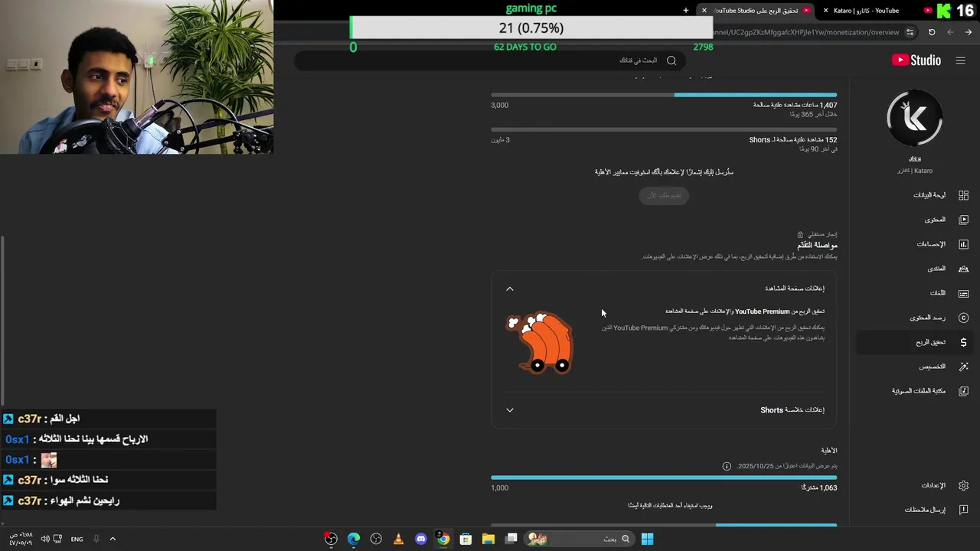
Task: Open Task View from the taskbar
Action: click(511, 539)
